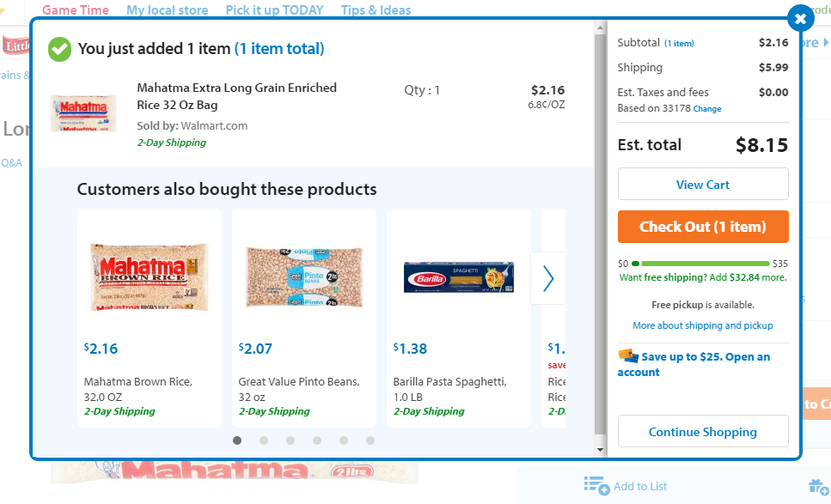Select the first carousel pagination dot
This screenshot has width=831, height=504.
[237, 440]
